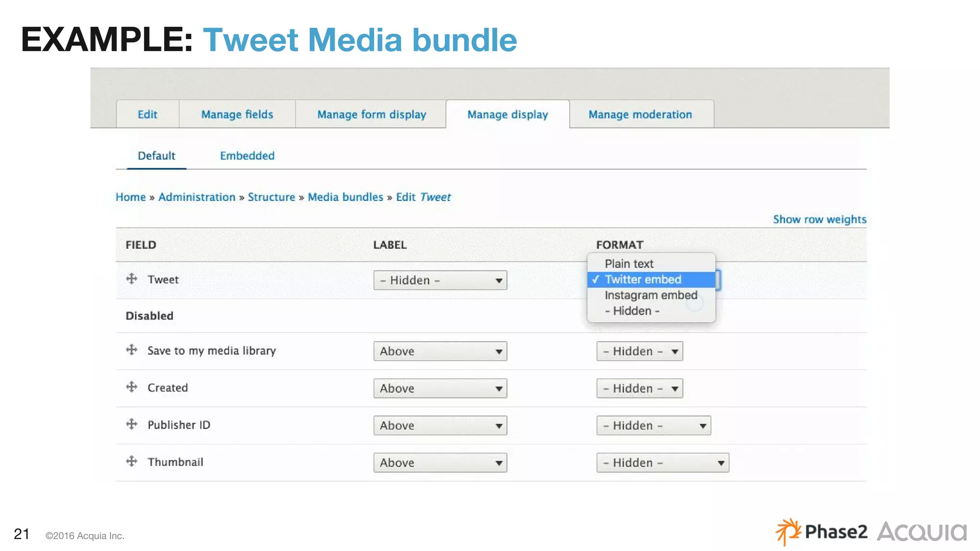Switch to the Edit tab
Image resolution: width=980 pixels, height=551 pixels.
(147, 114)
